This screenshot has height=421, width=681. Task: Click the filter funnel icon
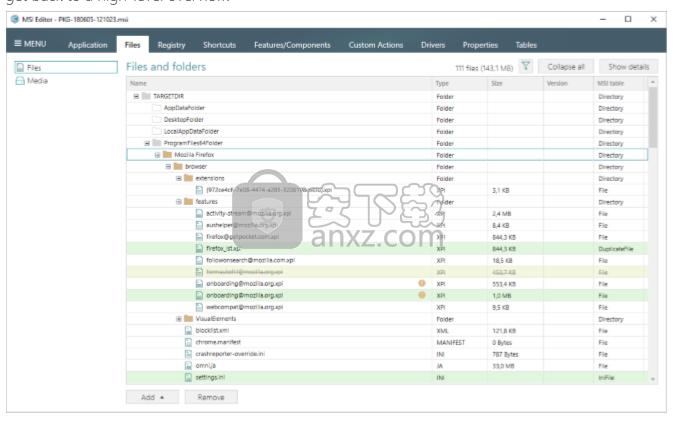(x=526, y=66)
